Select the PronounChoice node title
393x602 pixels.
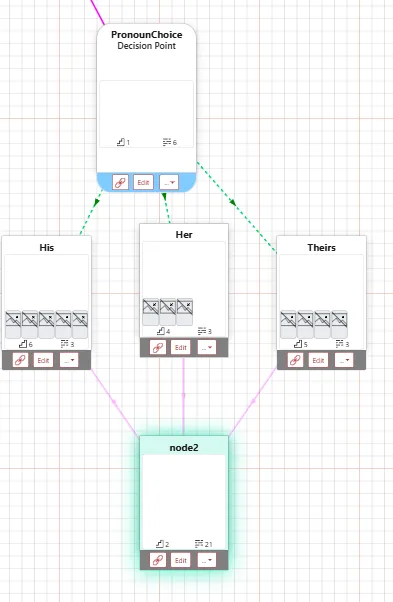147,35
